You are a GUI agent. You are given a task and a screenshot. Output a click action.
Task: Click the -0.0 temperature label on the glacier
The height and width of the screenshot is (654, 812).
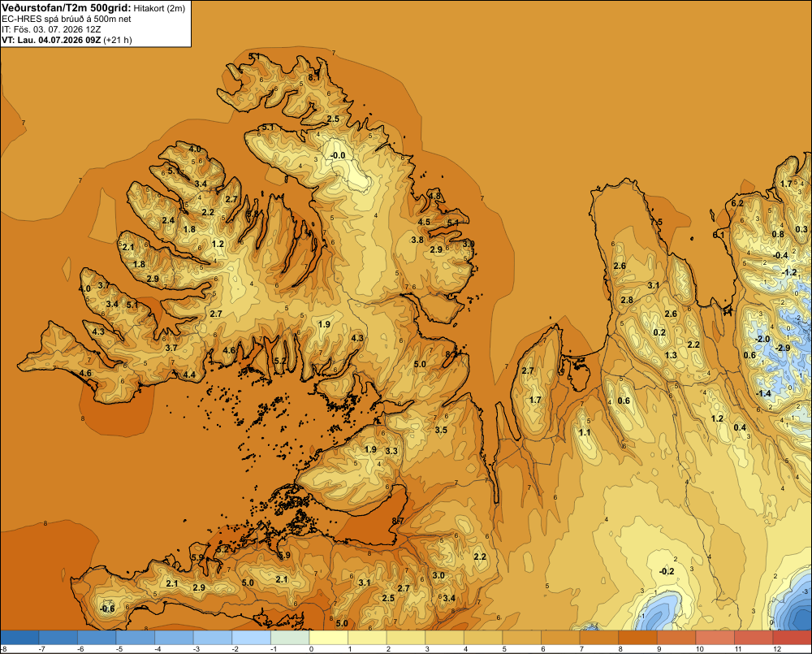[x=338, y=155]
